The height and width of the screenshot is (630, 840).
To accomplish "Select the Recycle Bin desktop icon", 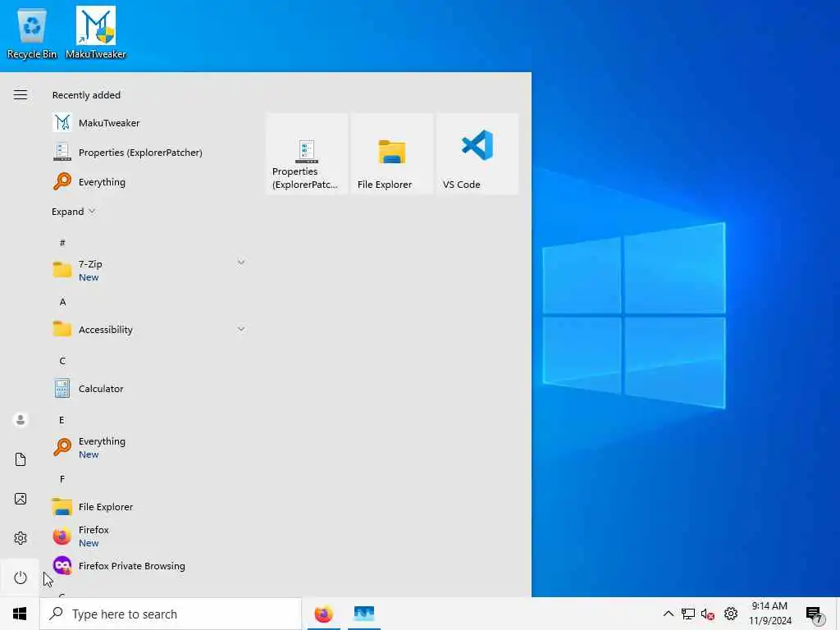I will pos(32,33).
